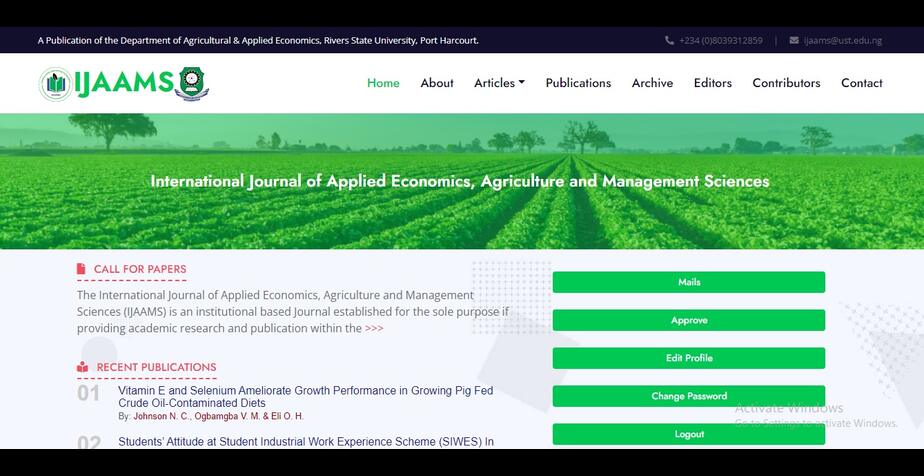Open Edit Profile
Viewport: 924px width, 476px height.
tap(689, 358)
